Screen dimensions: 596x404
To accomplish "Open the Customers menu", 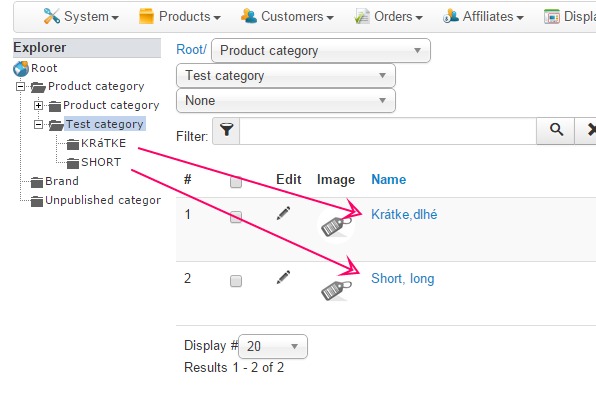I will click(x=287, y=17).
